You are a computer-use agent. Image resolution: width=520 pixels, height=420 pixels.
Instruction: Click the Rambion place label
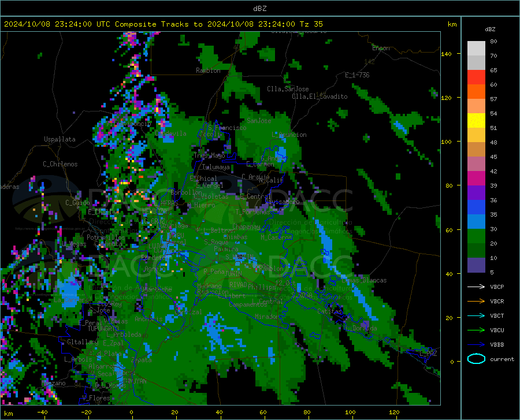(208, 70)
